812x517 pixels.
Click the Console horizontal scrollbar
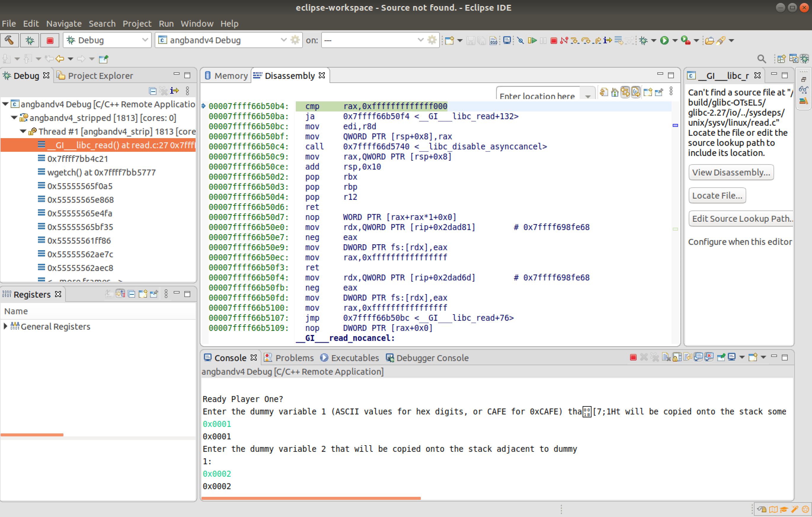(x=311, y=498)
